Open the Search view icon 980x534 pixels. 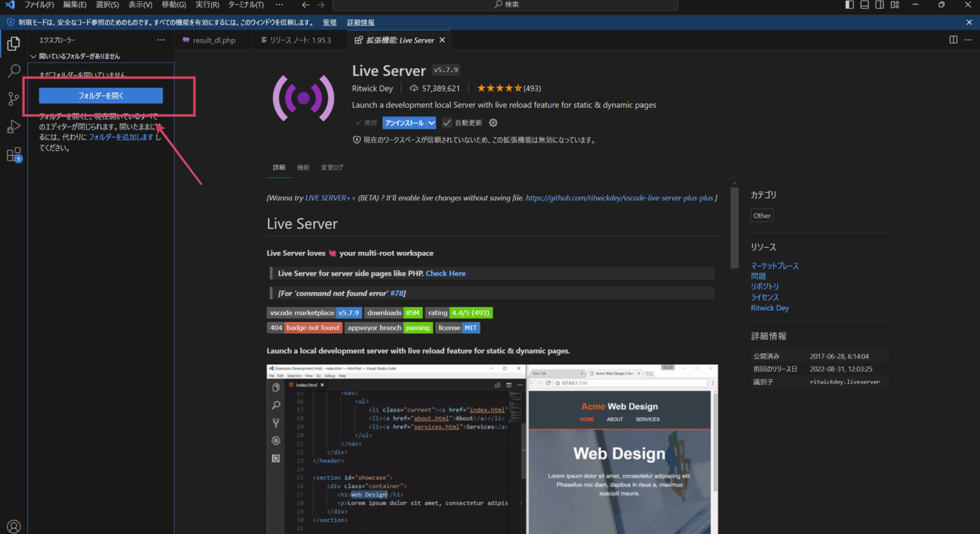(x=13, y=71)
